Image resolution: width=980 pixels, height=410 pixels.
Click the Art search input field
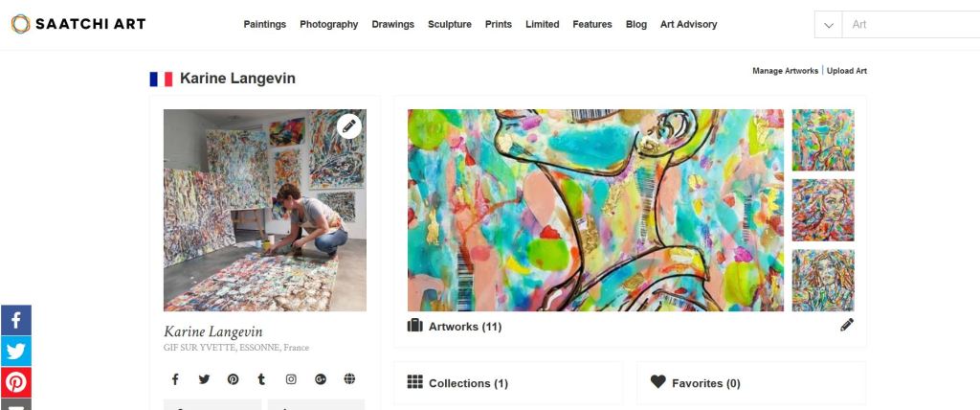[x=909, y=25]
